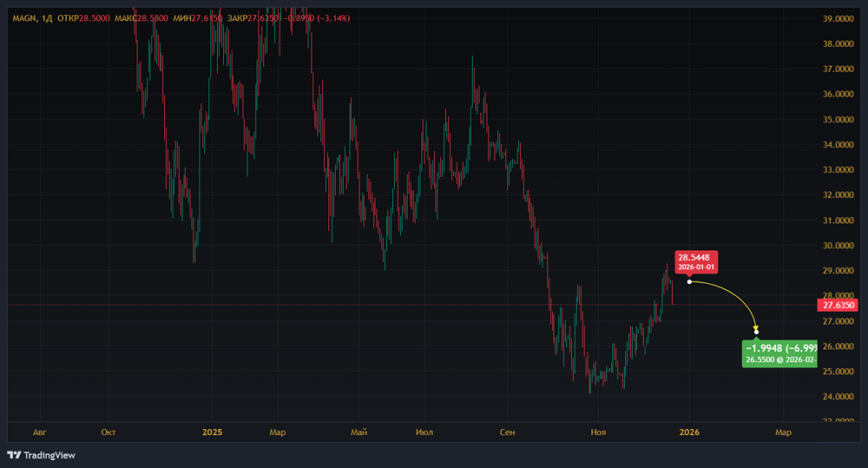Image resolution: width=868 pixels, height=468 pixels.
Task: Click the 1Д interval label
Action: 47,18
